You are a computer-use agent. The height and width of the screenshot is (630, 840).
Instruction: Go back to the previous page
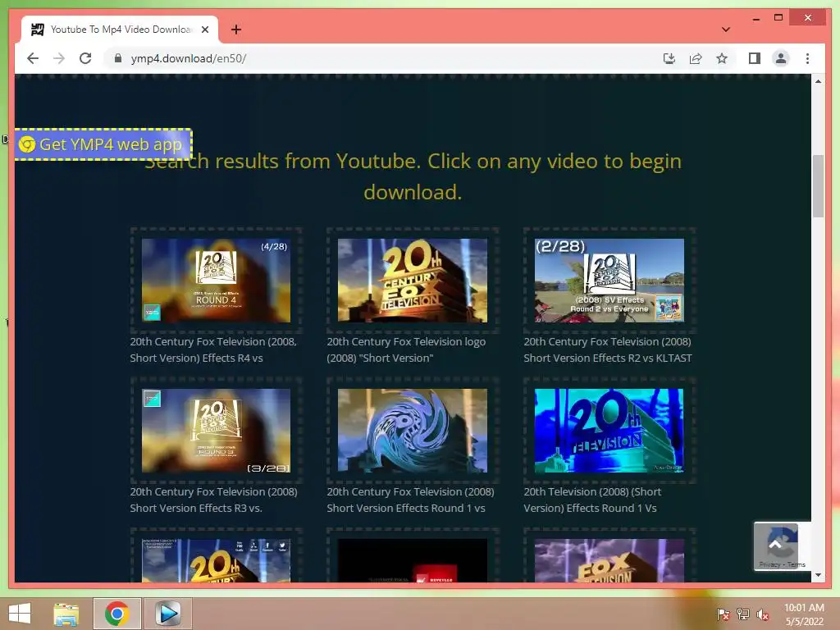coord(33,58)
